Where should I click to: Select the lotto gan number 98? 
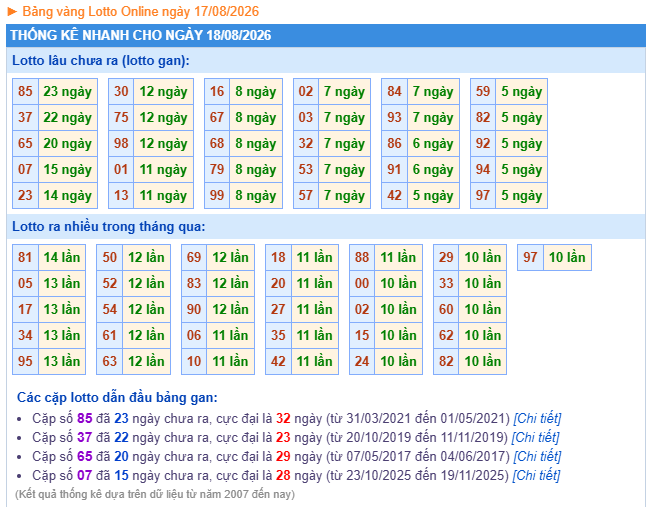pyautogui.click(x=121, y=143)
